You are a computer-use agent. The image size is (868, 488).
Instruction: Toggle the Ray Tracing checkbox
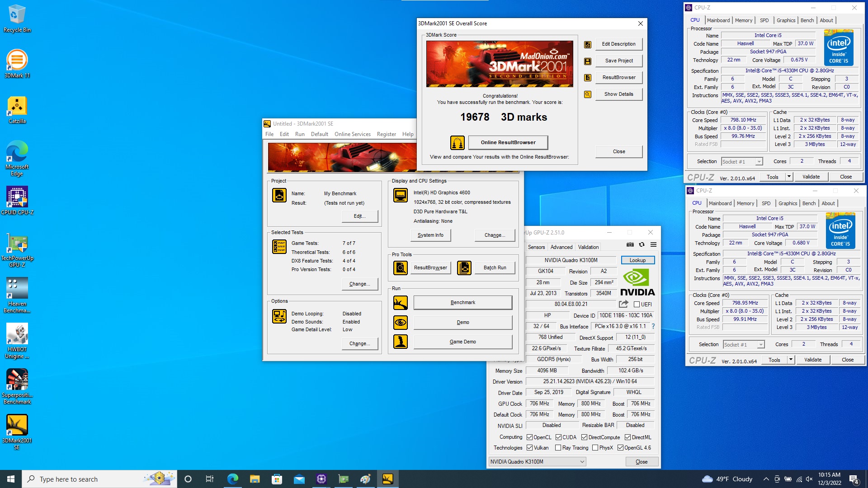558,448
